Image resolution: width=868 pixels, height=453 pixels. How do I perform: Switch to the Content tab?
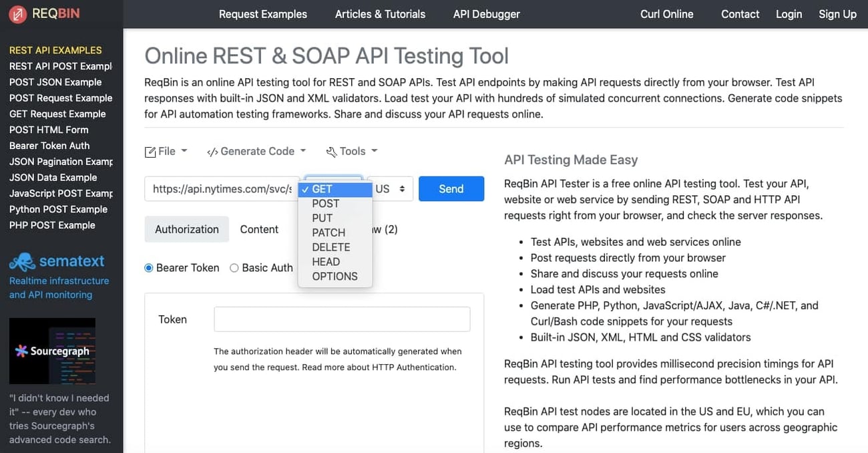pyautogui.click(x=259, y=229)
